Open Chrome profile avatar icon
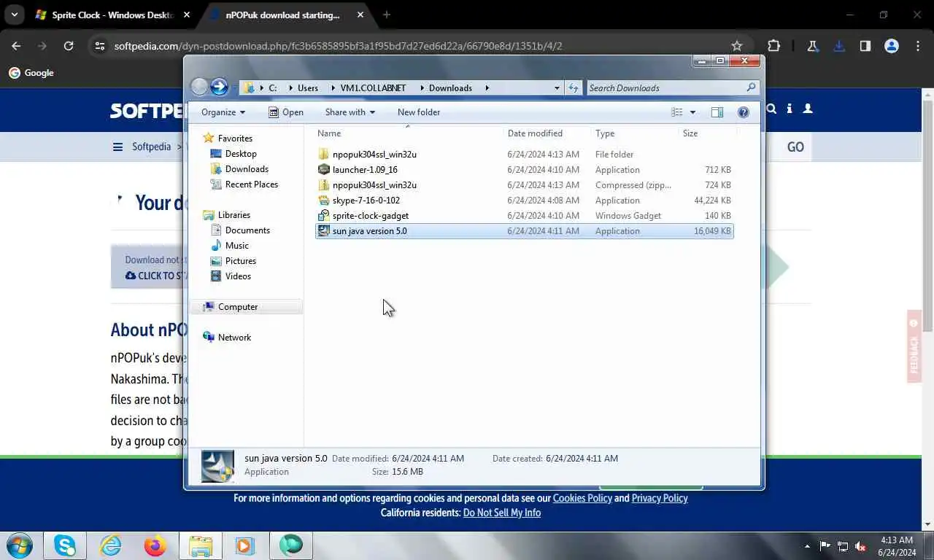 [x=892, y=46]
